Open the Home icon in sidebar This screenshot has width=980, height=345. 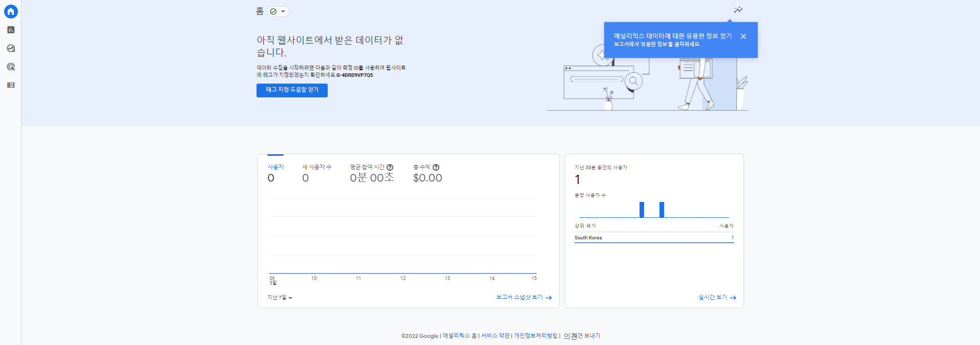(x=11, y=11)
